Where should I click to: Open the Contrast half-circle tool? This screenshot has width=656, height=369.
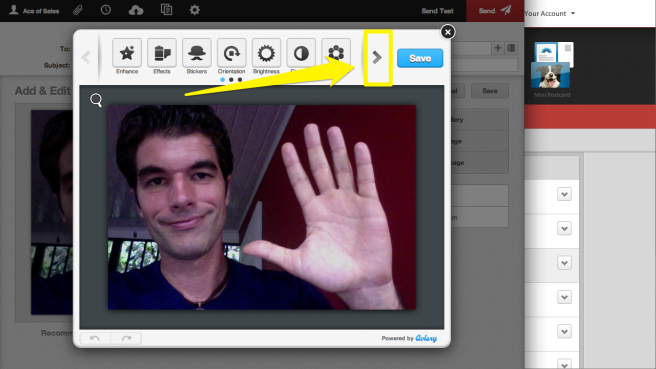(x=301, y=53)
